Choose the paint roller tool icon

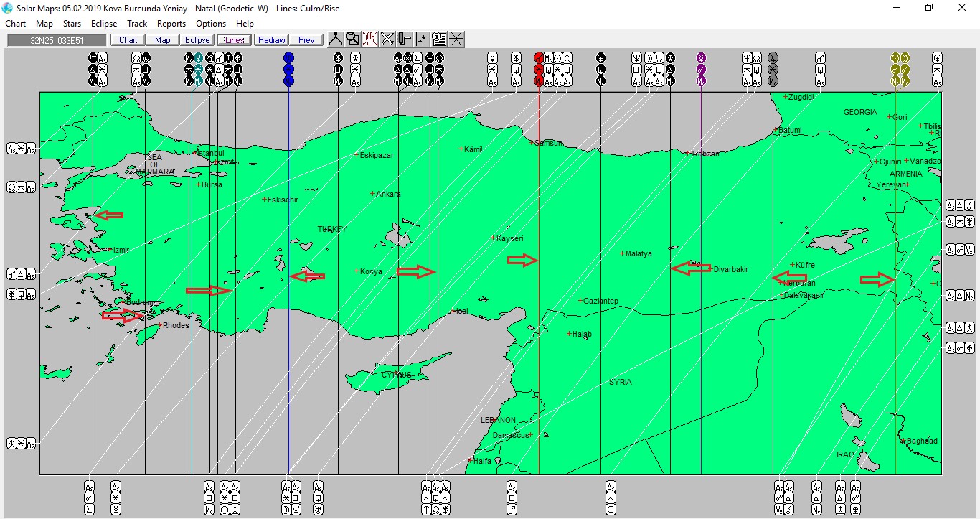[x=405, y=39]
